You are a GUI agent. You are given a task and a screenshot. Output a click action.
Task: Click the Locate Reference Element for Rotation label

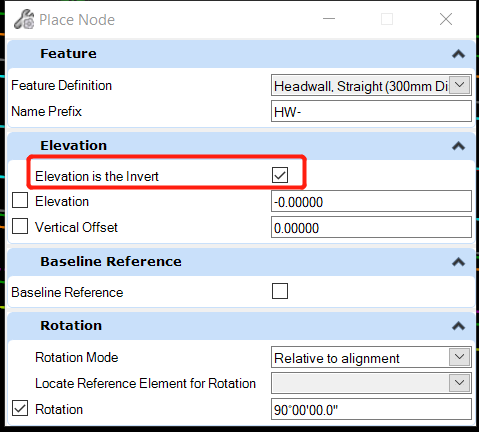(x=145, y=383)
